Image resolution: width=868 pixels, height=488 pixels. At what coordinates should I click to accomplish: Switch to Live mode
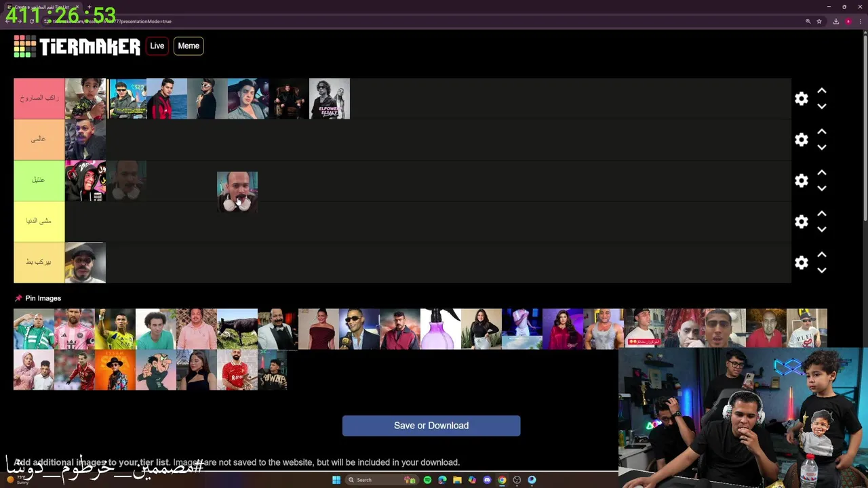[157, 46]
